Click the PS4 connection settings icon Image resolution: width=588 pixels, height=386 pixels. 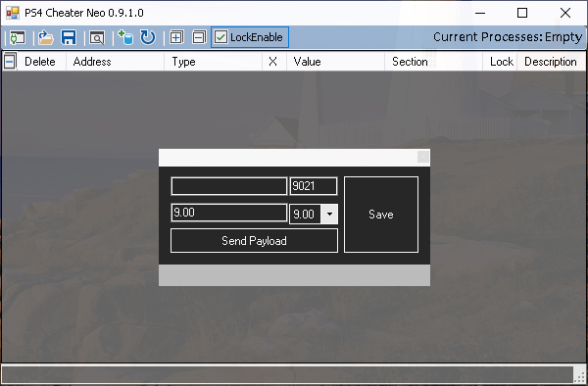(x=18, y=37)
